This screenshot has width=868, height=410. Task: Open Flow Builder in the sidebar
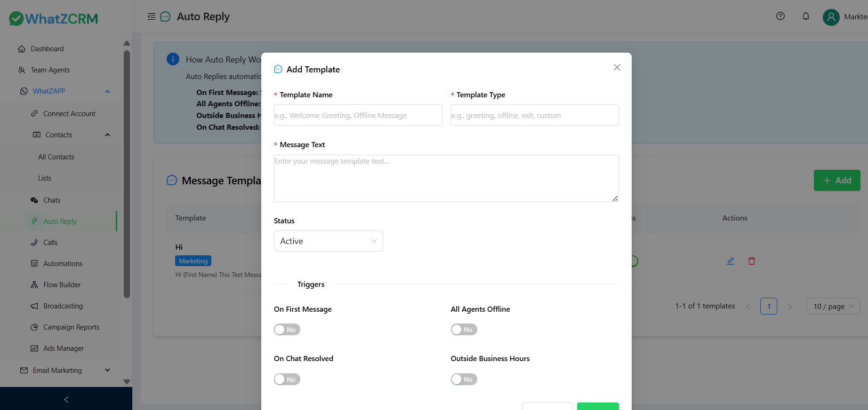point(62,285)
